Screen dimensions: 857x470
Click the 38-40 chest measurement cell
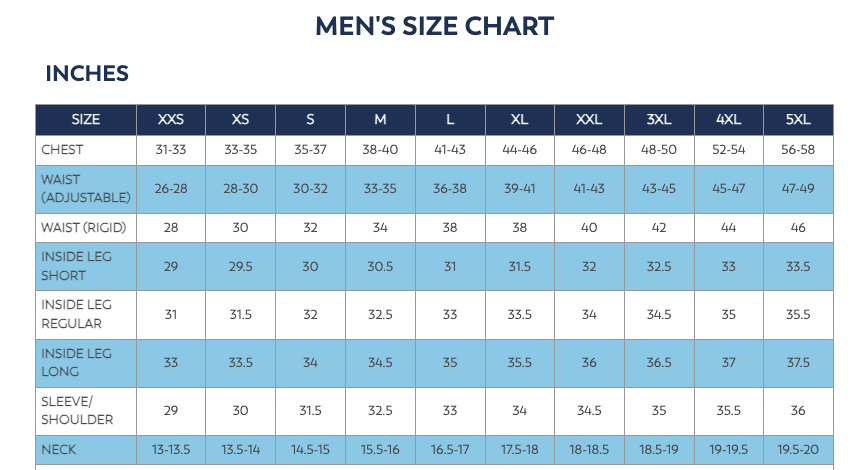click(x=380, y=150)
